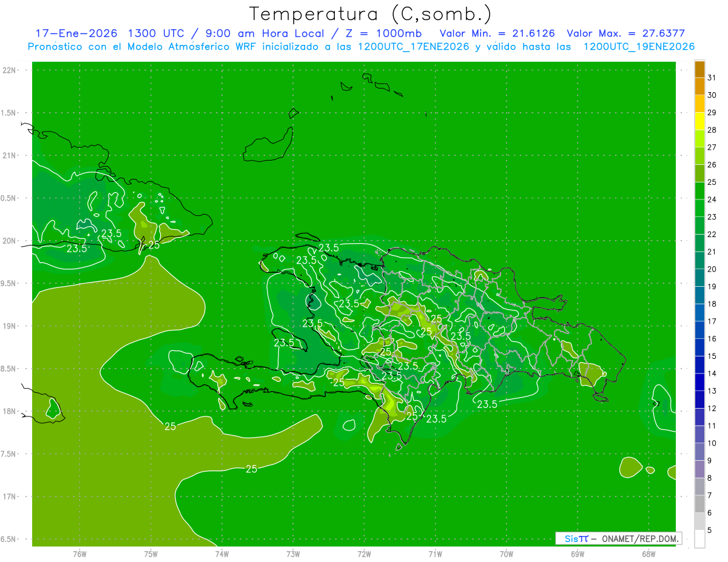Image resolution: width=728 pixels, height=562 pixels.
Task: Click the '70W' longitude label
Action: [507, 554]
